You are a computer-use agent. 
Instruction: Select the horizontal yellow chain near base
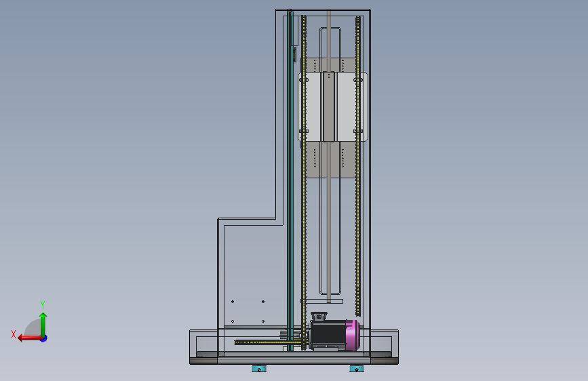268,342
